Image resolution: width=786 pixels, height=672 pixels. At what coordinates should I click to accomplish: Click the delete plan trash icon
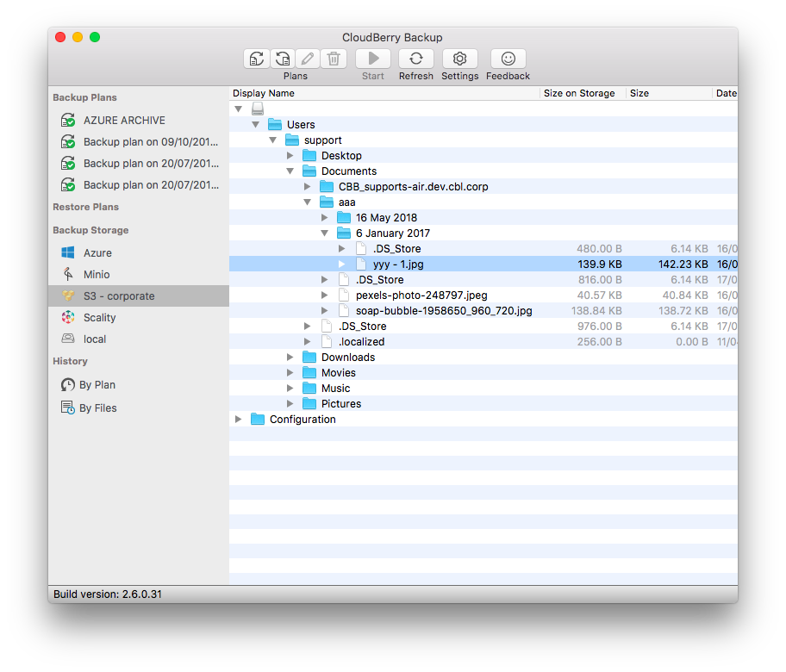334,59
